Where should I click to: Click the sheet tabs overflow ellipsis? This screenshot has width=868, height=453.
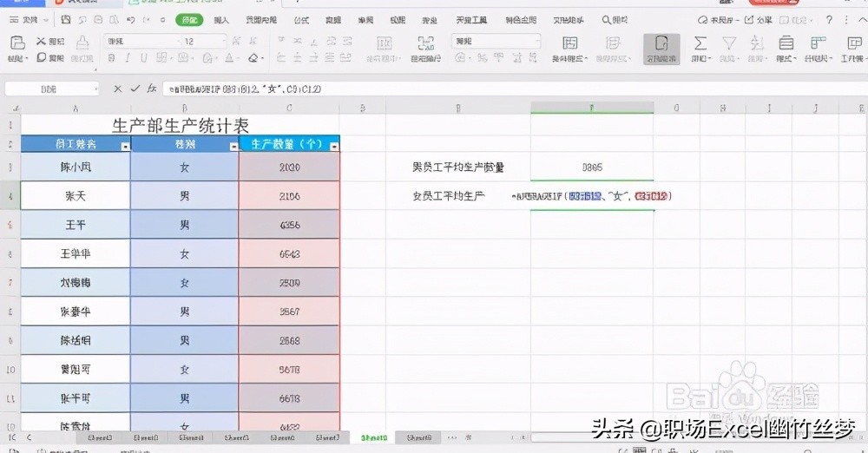coord(452,437)
